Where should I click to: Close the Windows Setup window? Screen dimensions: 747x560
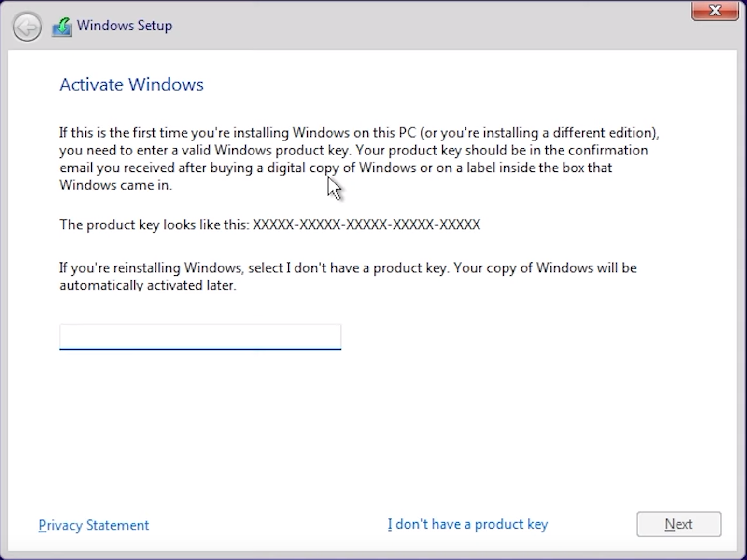(715, 11)
